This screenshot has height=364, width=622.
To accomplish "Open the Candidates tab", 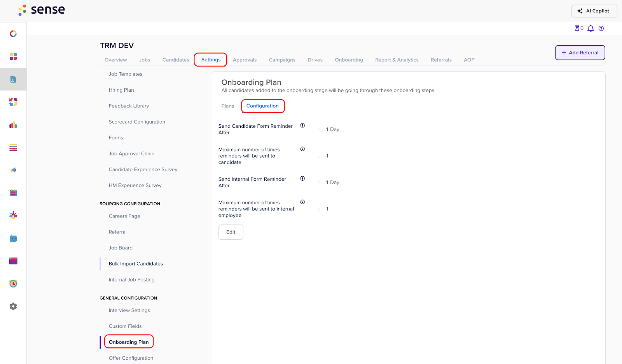I will point(176,60).
